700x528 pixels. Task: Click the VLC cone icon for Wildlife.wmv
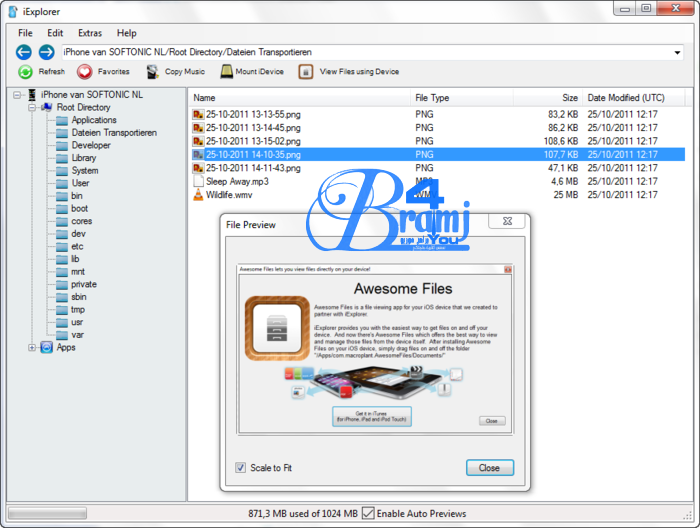click(198, 195)
